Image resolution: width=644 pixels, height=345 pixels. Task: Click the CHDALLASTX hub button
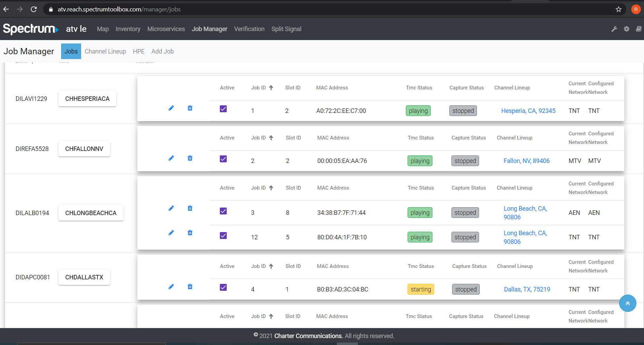(x=84, y=277)
